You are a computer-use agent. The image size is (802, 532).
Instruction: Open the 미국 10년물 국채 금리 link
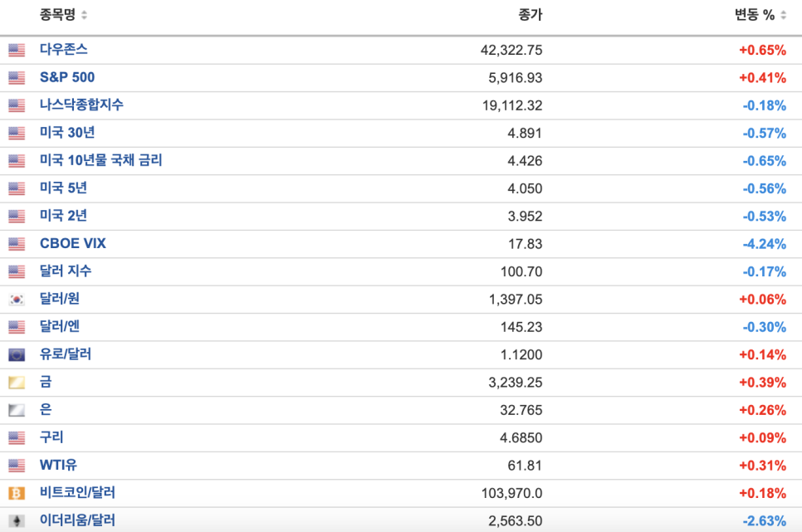pyautogui.click(x=101, y=160)
